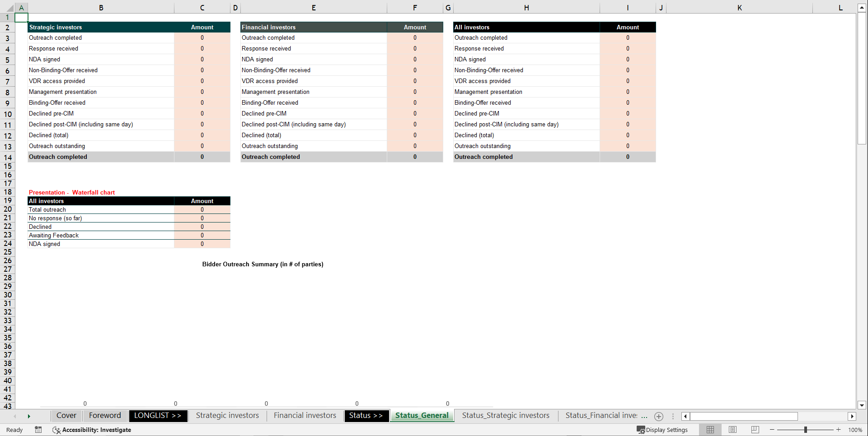Select Financial Binding-Offer received label
The height and width of the screenshot is (436, 868).
314,103
